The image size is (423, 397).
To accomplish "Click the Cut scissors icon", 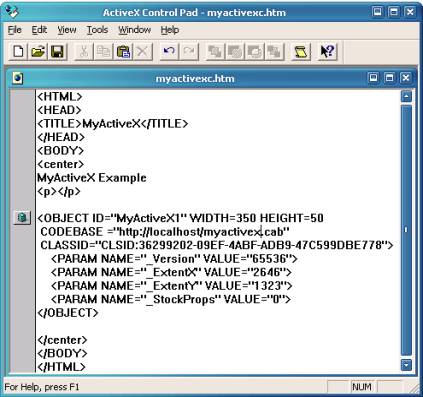I will point(84,52).
